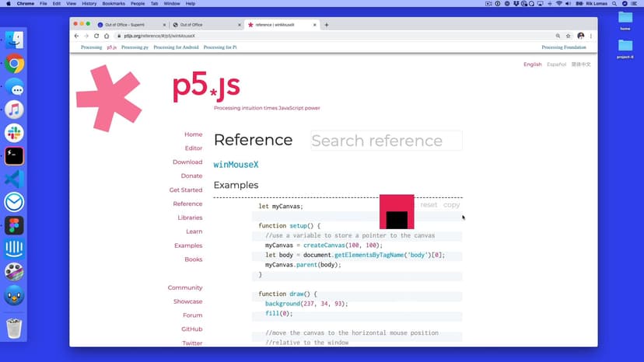Viewport: 644px width, 362px height.
Task: Open the Chrome three-dot menu
Action: coord(591,36)
